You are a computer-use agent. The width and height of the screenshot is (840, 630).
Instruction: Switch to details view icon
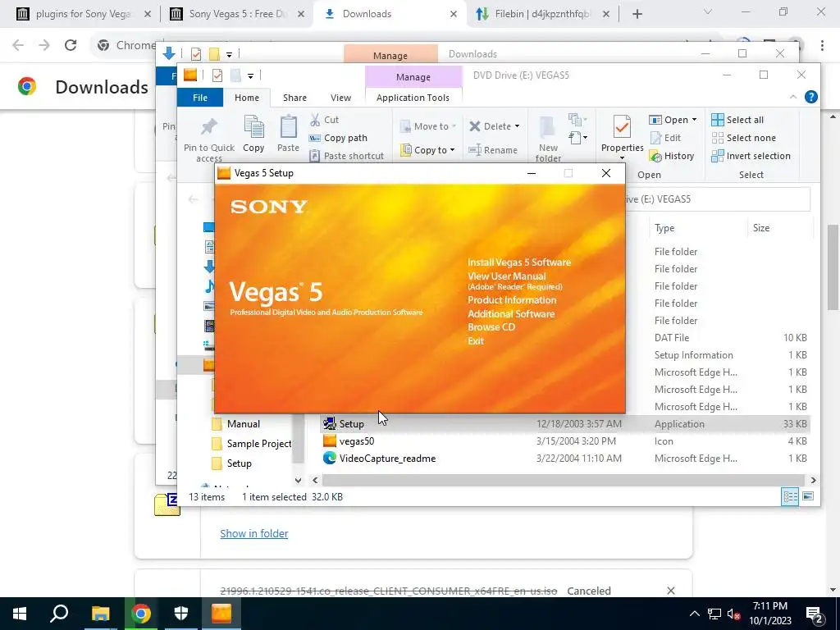(790, 496)
